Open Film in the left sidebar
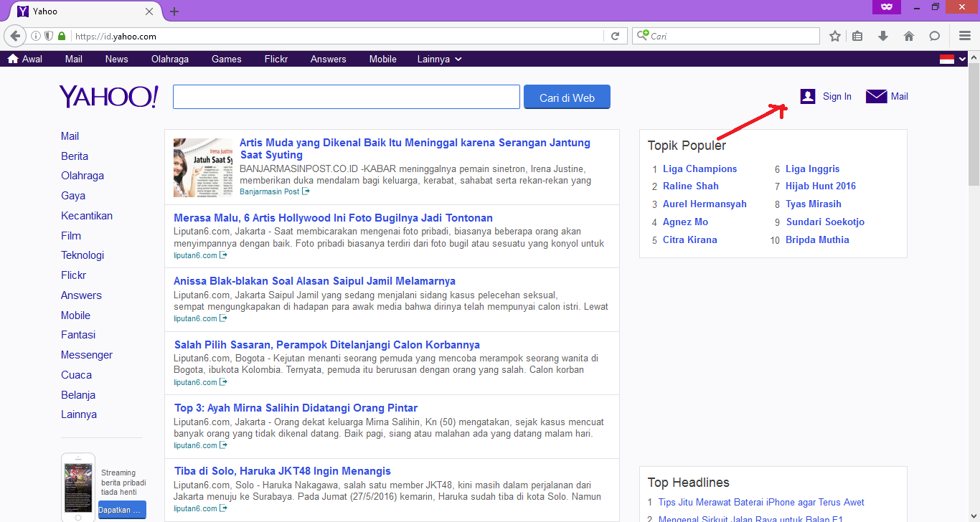The height and width of the screenshot is (522, 980). (x=71, y=236)
